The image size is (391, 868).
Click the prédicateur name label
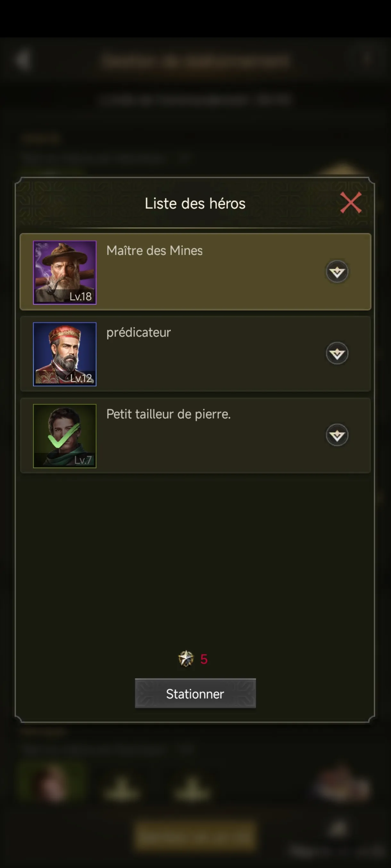[139, 333]
